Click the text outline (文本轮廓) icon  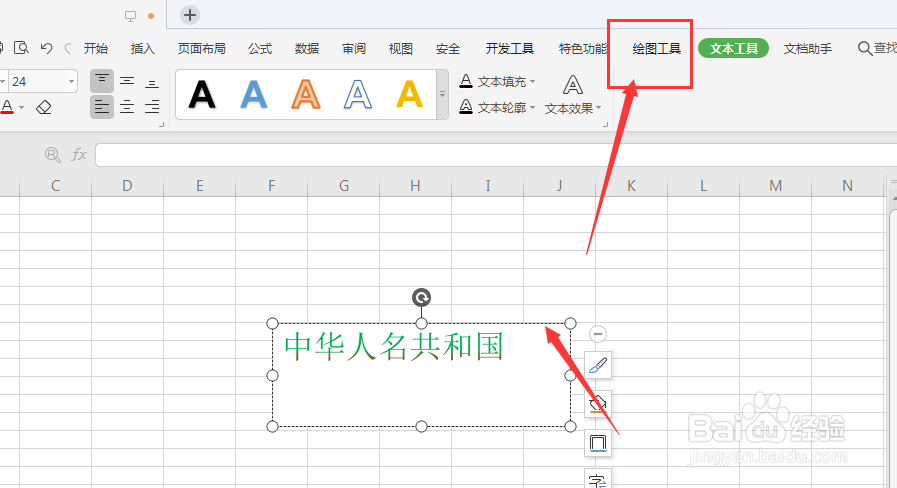click(466, 107)
